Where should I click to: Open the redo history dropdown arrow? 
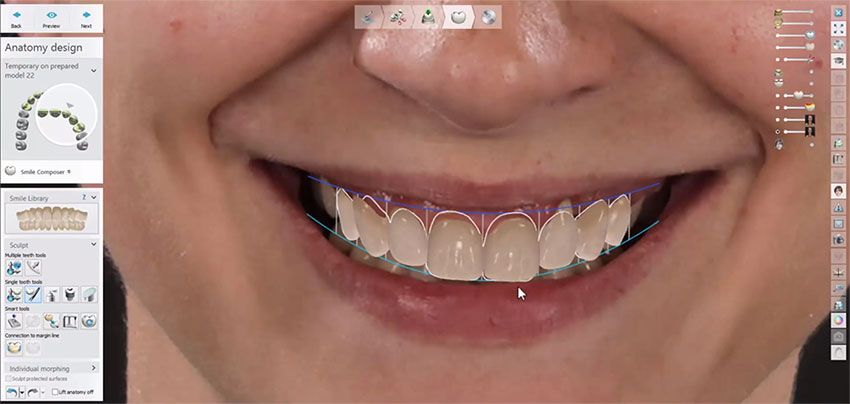[x=43, y=392]
